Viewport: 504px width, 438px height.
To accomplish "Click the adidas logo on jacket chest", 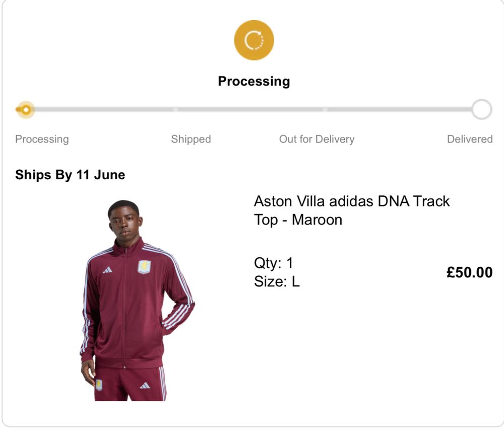I will [107, 270].
